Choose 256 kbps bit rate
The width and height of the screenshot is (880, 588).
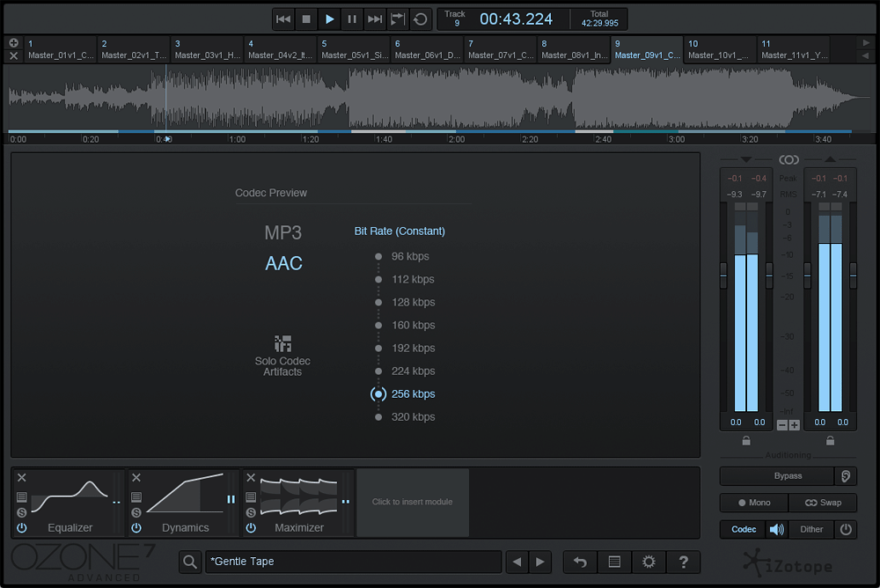click(404, 394)
